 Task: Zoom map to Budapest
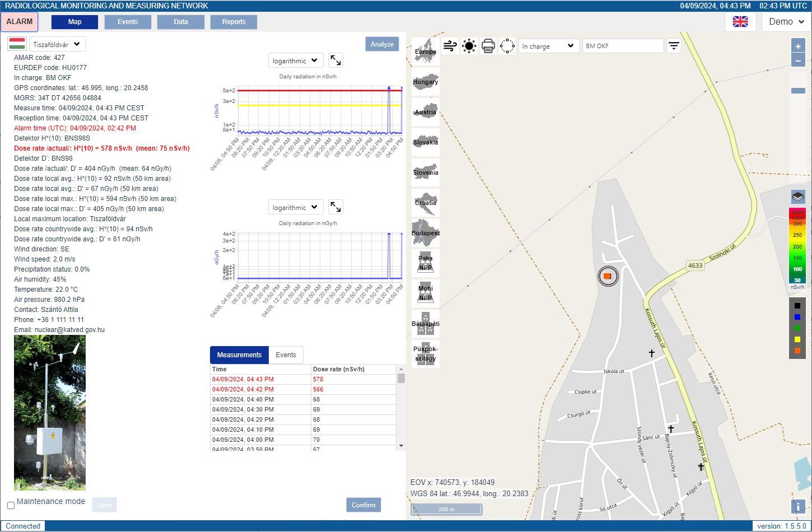(x=426, y=233)
